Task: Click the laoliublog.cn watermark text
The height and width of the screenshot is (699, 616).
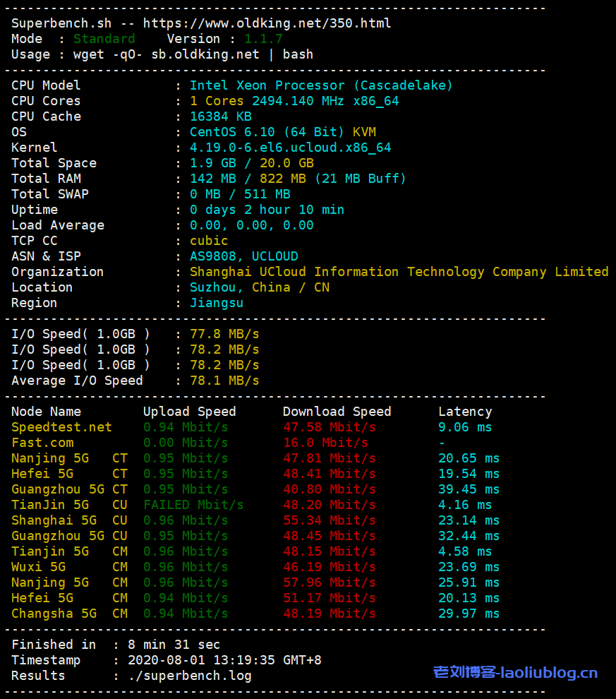Action: (x=515, y=673)
